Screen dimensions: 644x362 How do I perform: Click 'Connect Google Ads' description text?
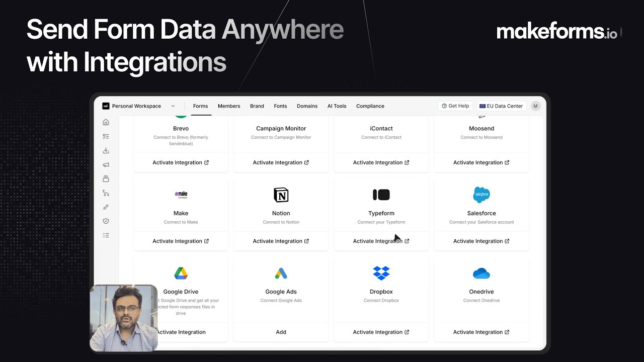(281, 300)
